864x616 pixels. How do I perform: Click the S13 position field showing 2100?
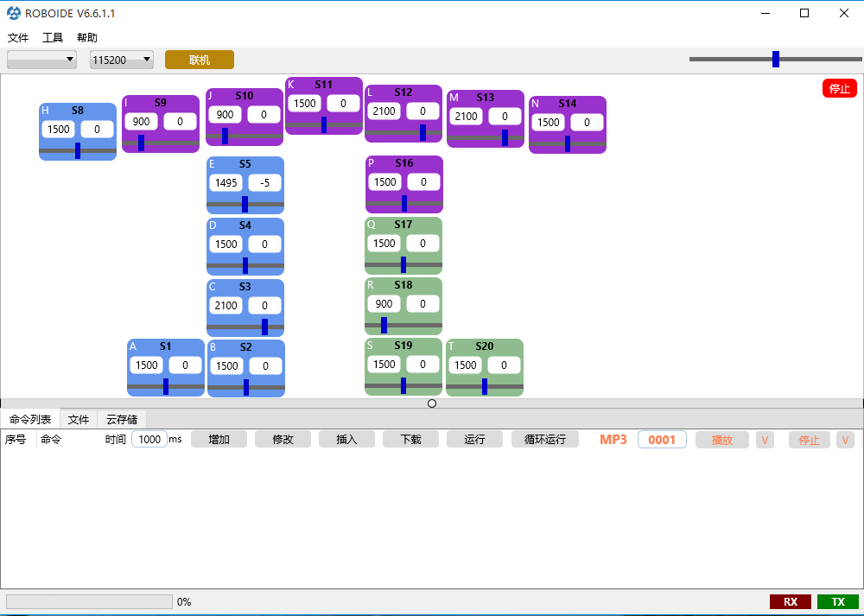tap(467, 117)
